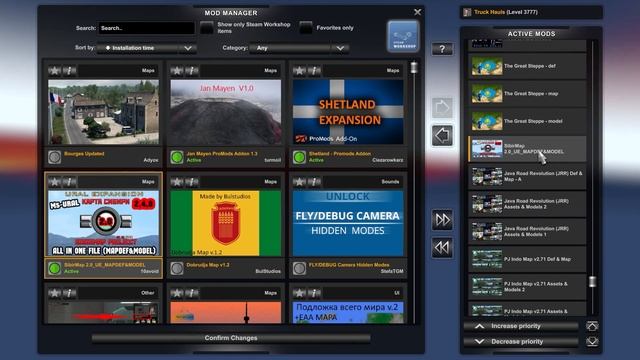Deactivate all mods with double left arrows

[x=442, y=247]
